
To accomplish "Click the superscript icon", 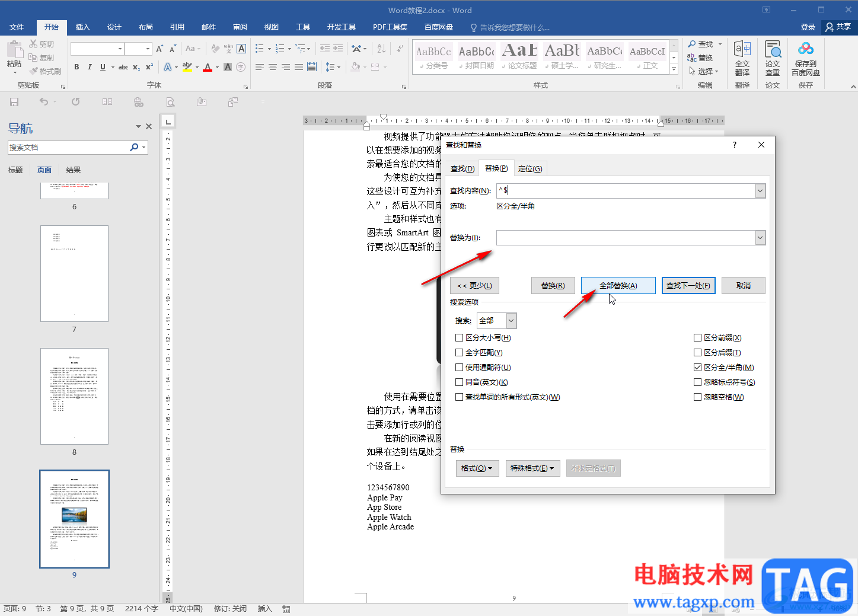I will coord(149,67).
